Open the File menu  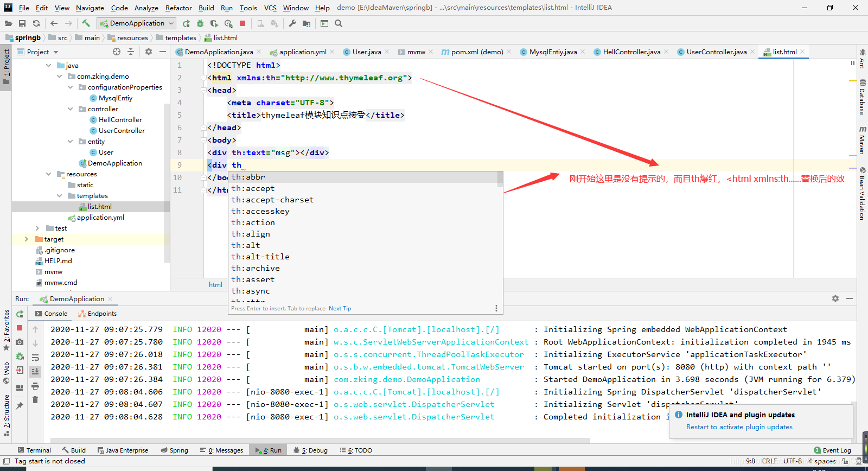(x=24, y=8)
